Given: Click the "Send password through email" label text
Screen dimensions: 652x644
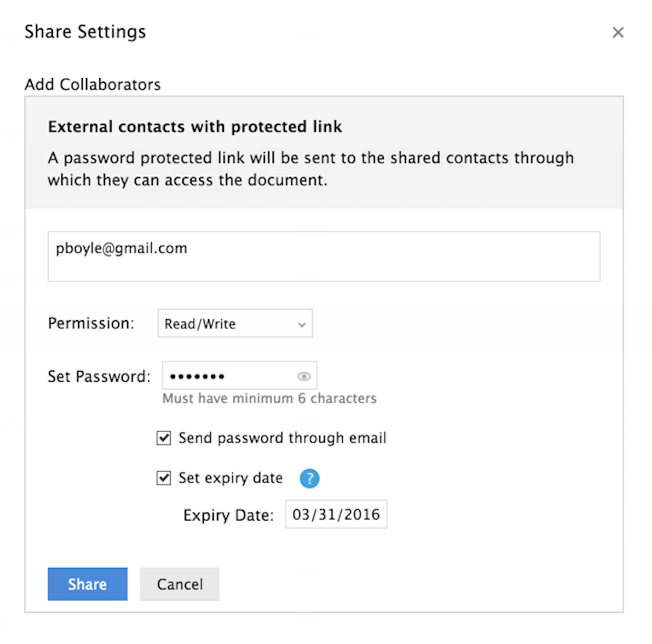Looking at the screenshot, I should click(x=282, y=438).
